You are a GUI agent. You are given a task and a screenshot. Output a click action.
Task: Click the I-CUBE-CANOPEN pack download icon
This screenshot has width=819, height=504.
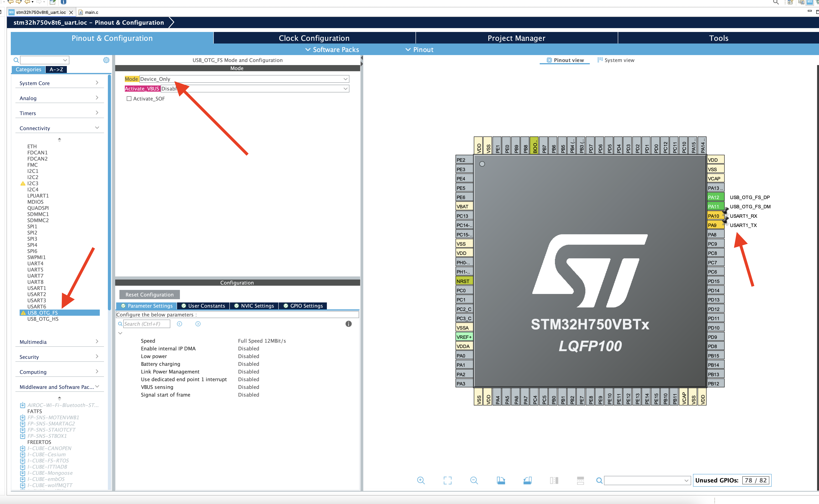23,448
